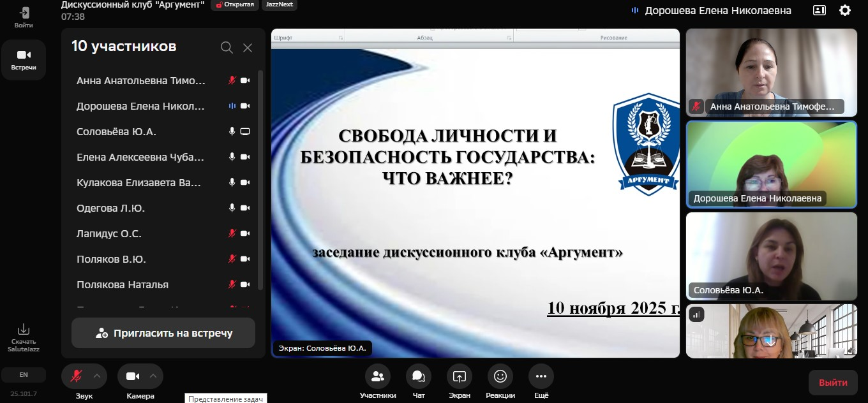The width and height of the screenshot is (868, 403).
Task: Close the participants panel
Action: pyautogui.click(x=248, y=47)
